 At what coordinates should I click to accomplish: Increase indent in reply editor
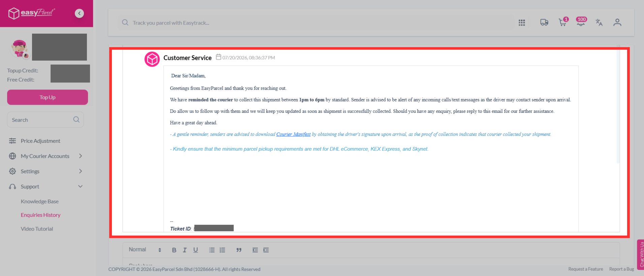(x=266, y=250)
